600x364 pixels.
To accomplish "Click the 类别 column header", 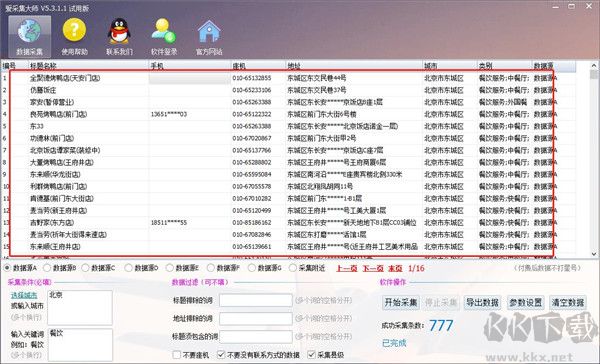I will click(x=504, y=66).
